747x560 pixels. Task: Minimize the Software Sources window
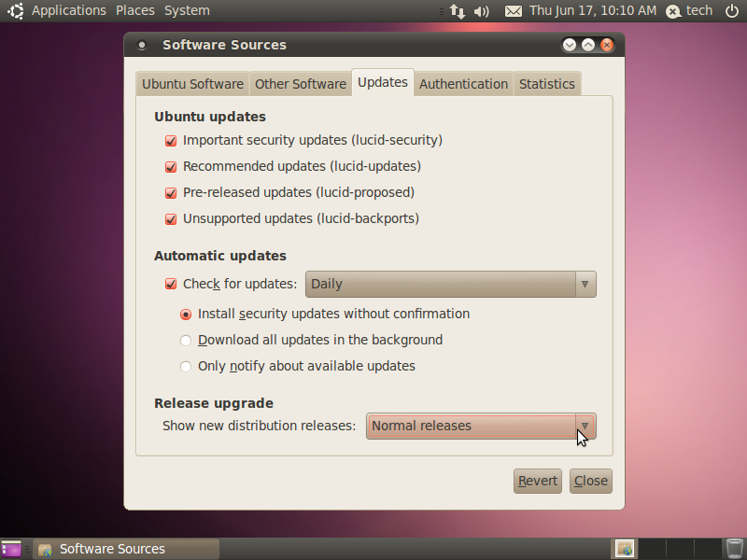(570, 45)
